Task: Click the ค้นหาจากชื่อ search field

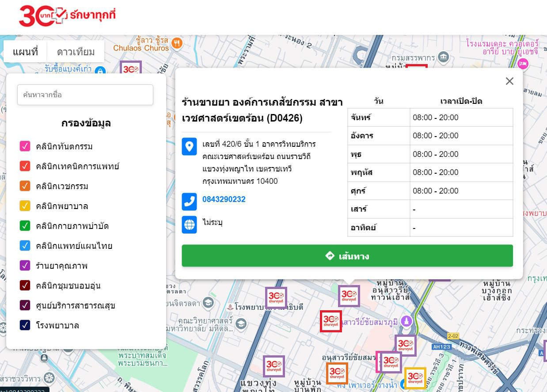Action: coord(85,95)
